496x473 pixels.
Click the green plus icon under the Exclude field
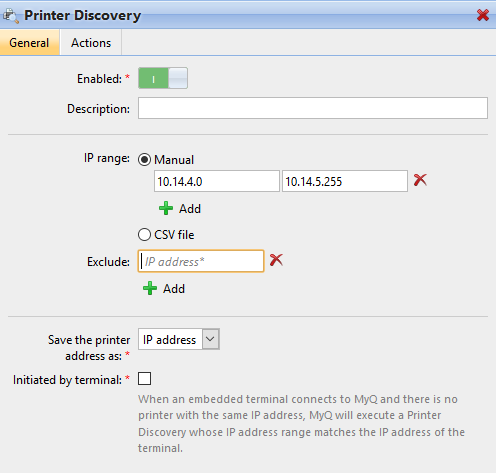pos(150,288)
